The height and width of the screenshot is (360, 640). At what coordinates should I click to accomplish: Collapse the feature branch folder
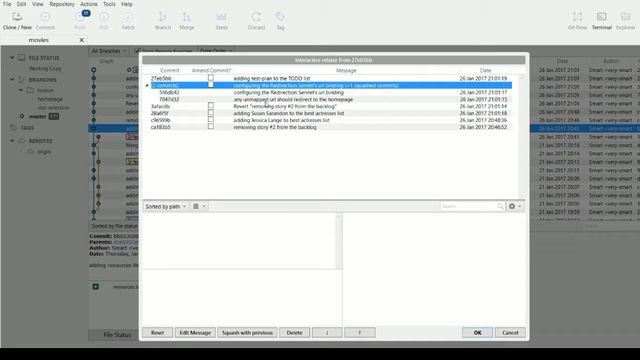[x=21, y=90]
